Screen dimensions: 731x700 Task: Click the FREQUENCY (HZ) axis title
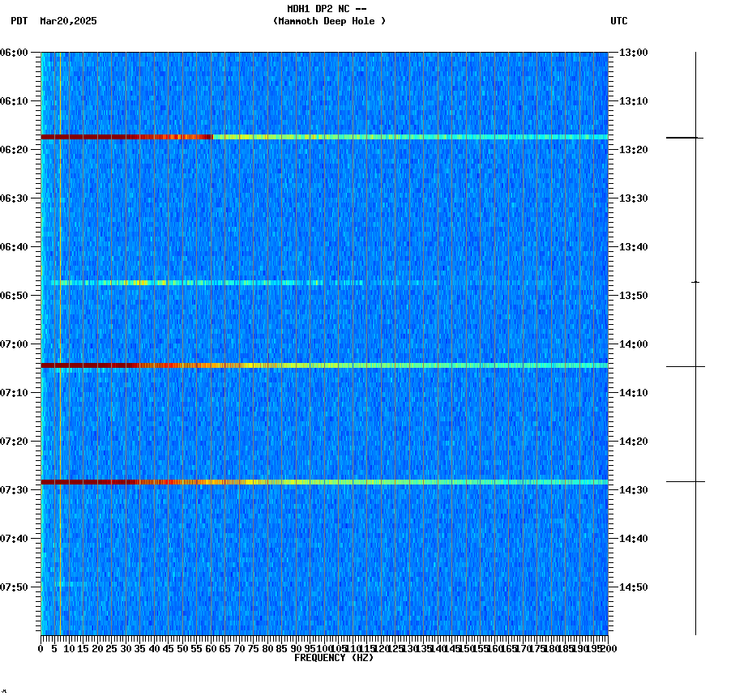click(x=334, y=657)
